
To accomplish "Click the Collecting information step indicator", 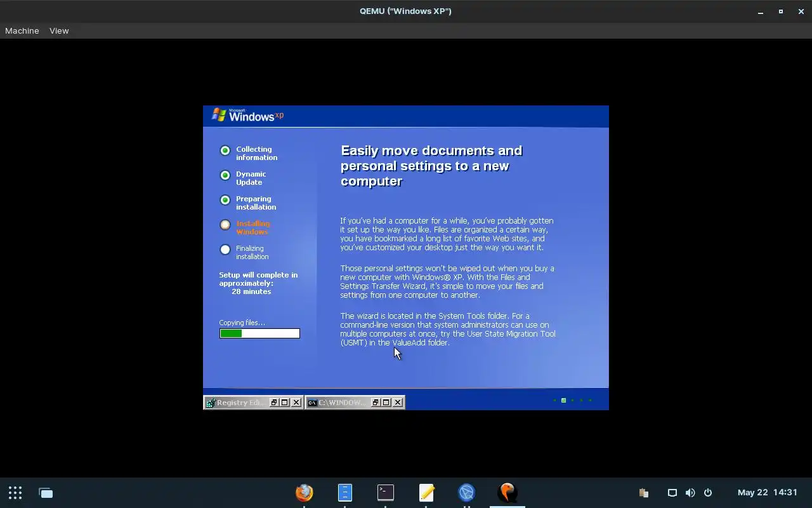I will click(225, 150).
